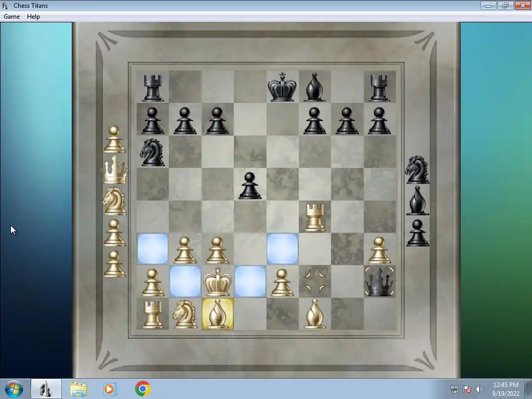Image resolution: width=532 pixels, height=399 pixels.
Task: Click the advanced black pawn in the board's center
Action: (250, 185)
